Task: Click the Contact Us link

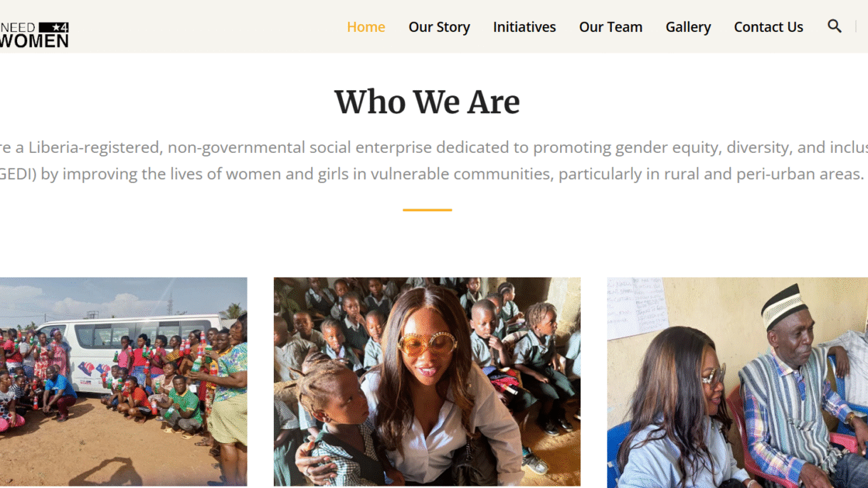Action: pos(768,27)
